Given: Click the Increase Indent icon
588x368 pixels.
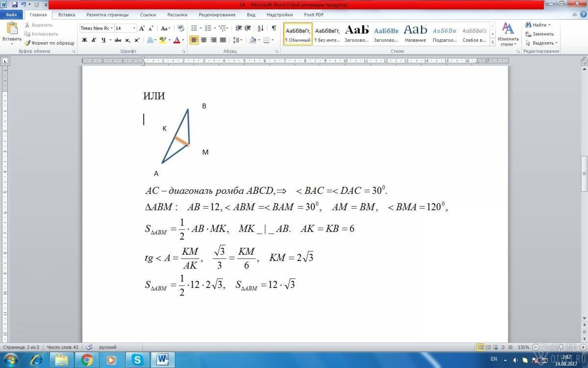Looking at the screenshot, I should pyautogui.click(x=247, y=28).
